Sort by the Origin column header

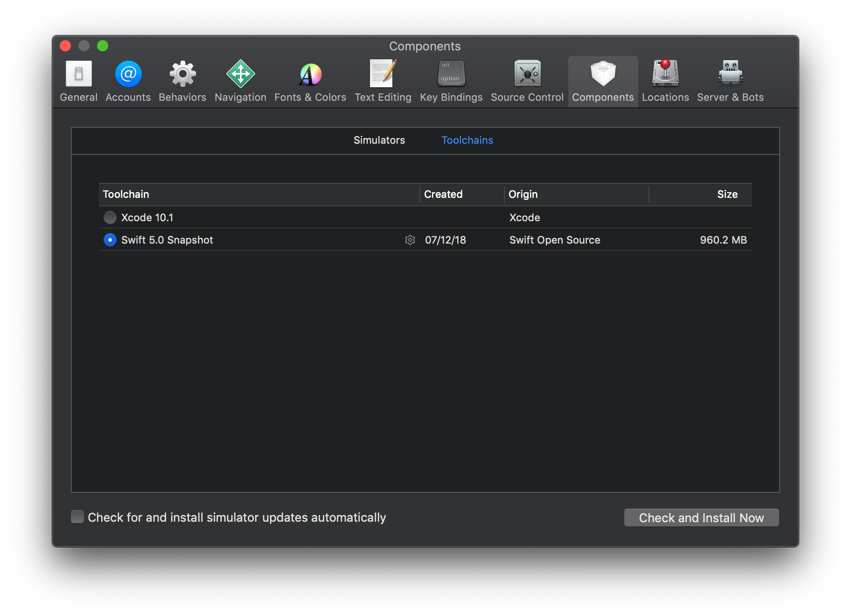pyautogui.click(x=576, y=194)
